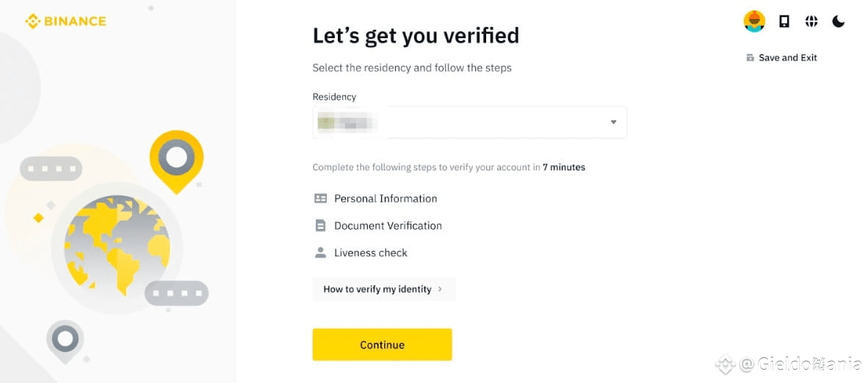This screenshot has width=868, height=383.
Task: Click the Personal Information ID card icon
Action: click(320, 198)
